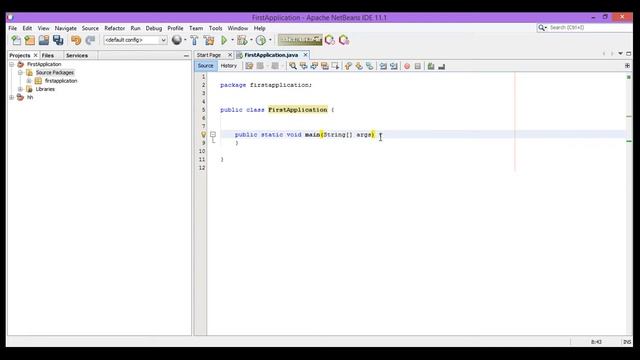Click the Open Project toolbar icon
Screen dimensions: 640x360
tap(44, 40)
